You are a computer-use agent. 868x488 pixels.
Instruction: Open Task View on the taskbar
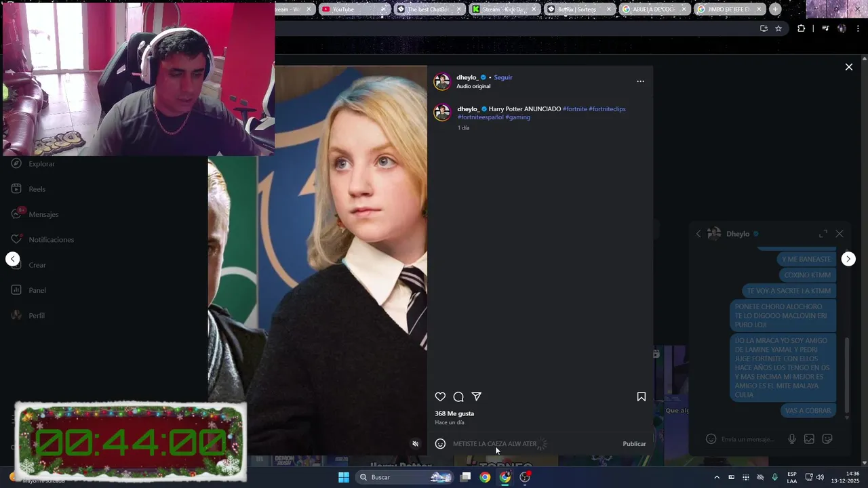pos(465,477)
